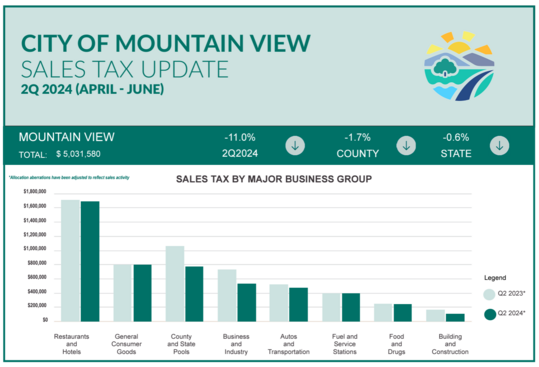
Task: Click the "$1,800,000" y-axis value
Action: 35,191
